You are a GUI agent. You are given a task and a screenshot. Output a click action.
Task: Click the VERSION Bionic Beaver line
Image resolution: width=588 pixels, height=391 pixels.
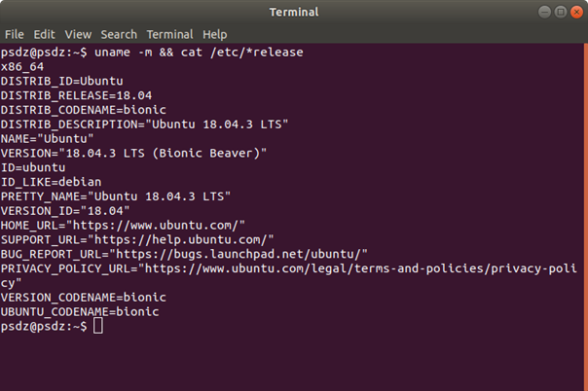click(133, 153)
